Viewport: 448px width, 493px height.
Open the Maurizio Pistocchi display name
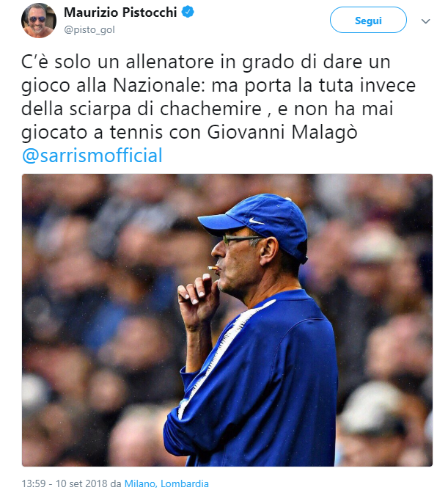point(120,12)
